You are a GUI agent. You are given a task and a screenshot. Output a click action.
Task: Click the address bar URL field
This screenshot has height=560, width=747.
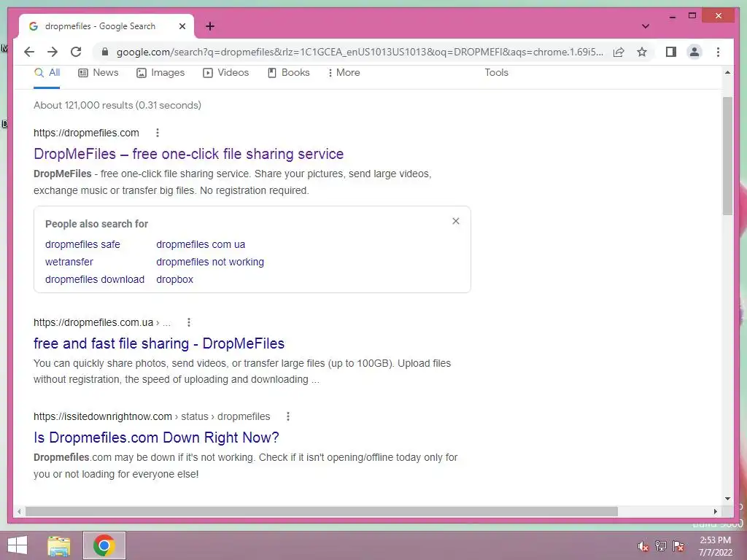[360, 52]
